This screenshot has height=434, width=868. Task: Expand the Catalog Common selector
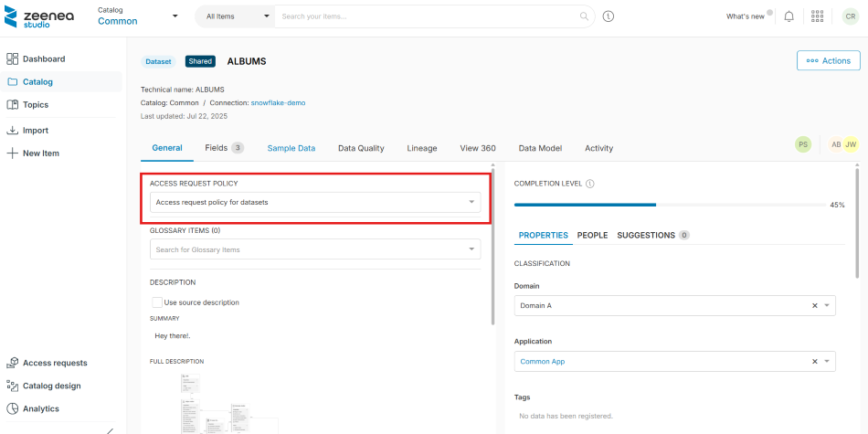pos(175,16)
